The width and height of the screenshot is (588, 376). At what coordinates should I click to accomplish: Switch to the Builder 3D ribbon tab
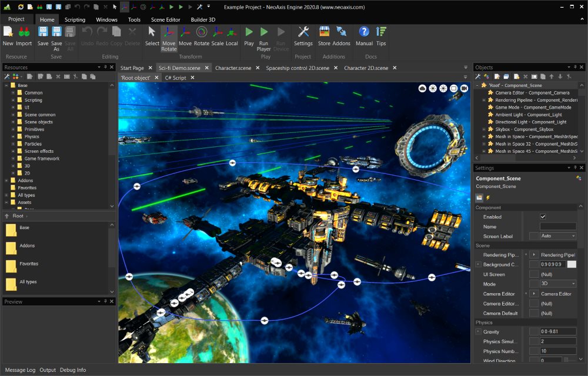tap(203, 19)
